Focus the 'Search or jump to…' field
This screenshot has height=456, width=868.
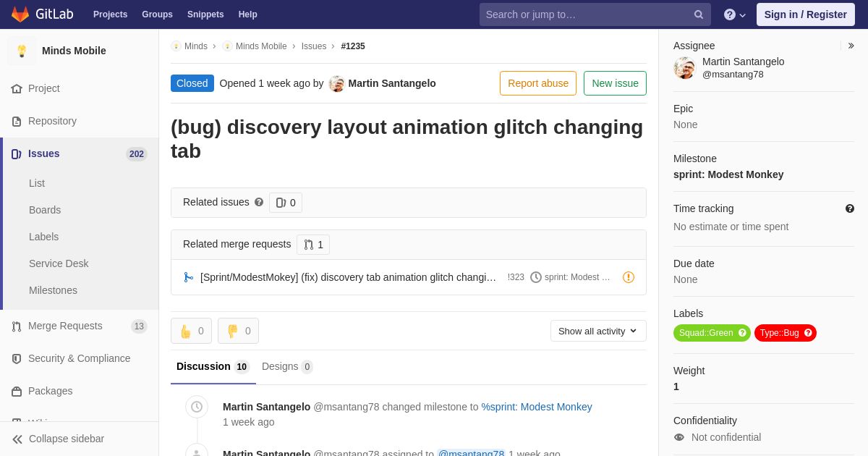click(595, 14)
